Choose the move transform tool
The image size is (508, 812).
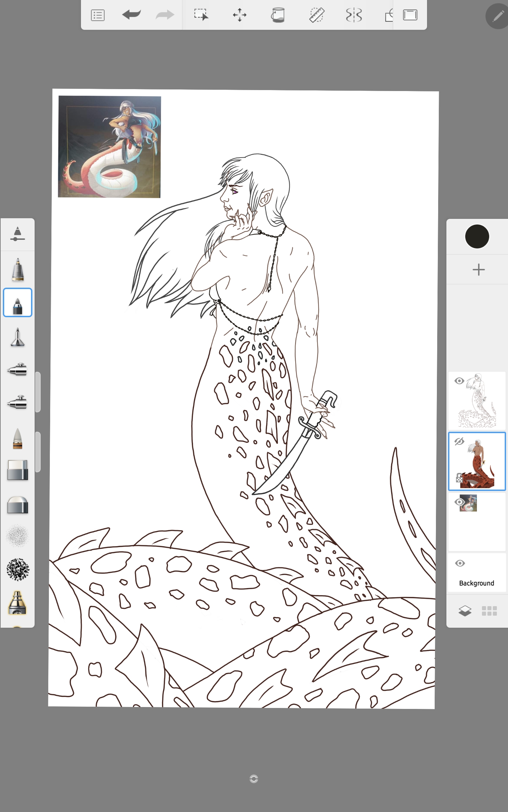(239, 15)
